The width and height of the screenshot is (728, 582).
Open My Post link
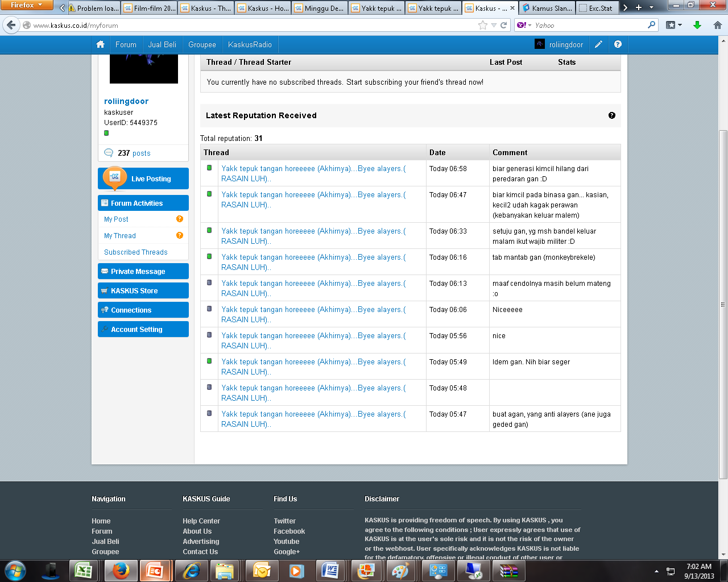pyautogui.click(x=116, y=219)
